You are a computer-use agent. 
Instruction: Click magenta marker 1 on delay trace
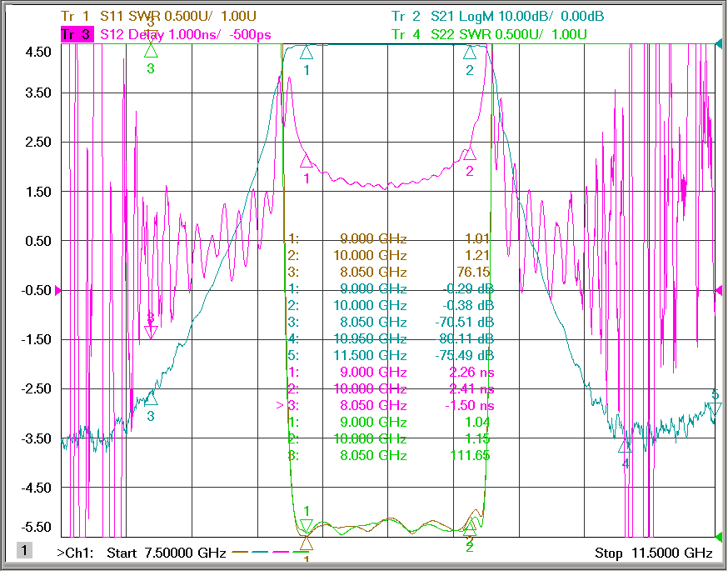306,162
